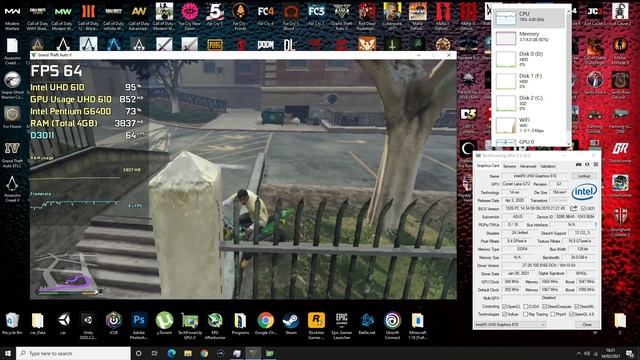This screenshot has height=360, width=640.
Task: Click taskbar search box
Action: click(73, 353)
